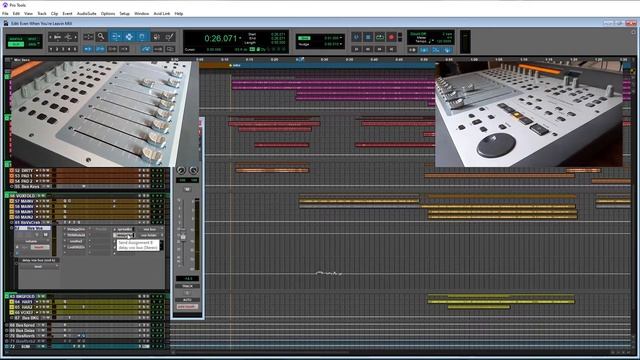Open the Setup menu
640x360 pixels.
124,13
